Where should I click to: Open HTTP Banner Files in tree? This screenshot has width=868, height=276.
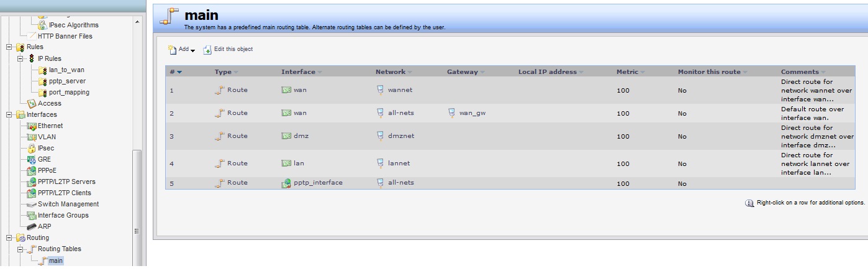[x=65, y=36]
